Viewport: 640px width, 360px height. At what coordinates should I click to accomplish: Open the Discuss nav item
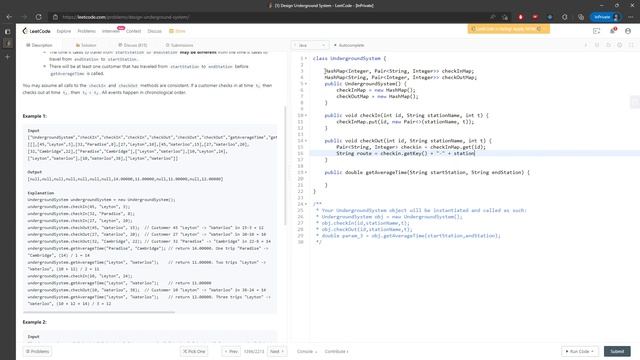coord(154,31)
